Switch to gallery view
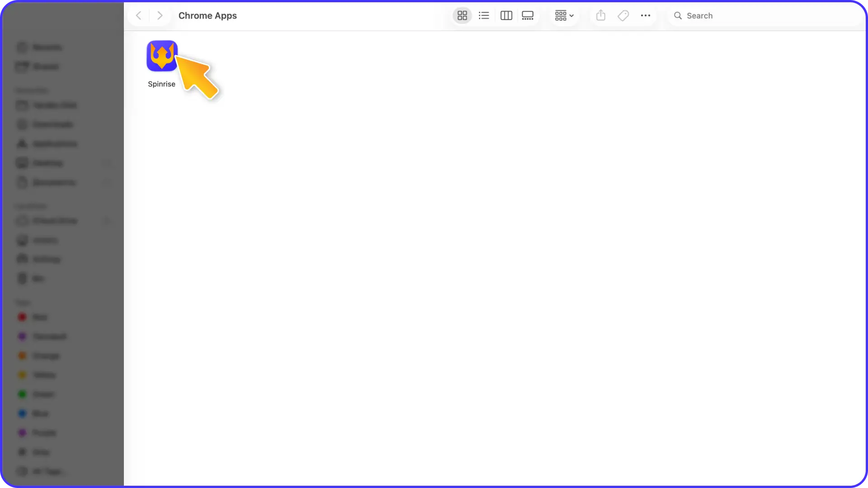Screen dimensions: 868x488 (x=528, y=16)
